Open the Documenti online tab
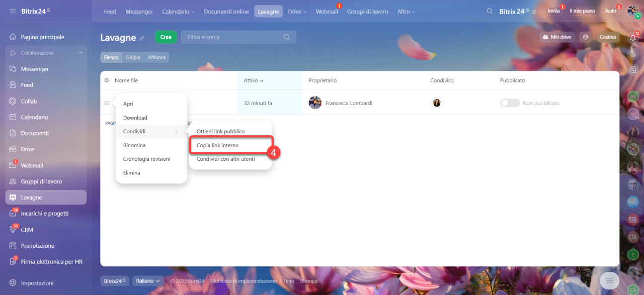This screenshot has width=644, height=295. click(226, 12)
